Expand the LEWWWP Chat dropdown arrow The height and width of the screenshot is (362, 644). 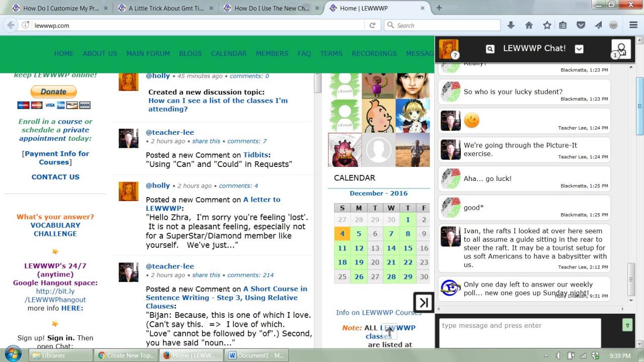[579, 49]
